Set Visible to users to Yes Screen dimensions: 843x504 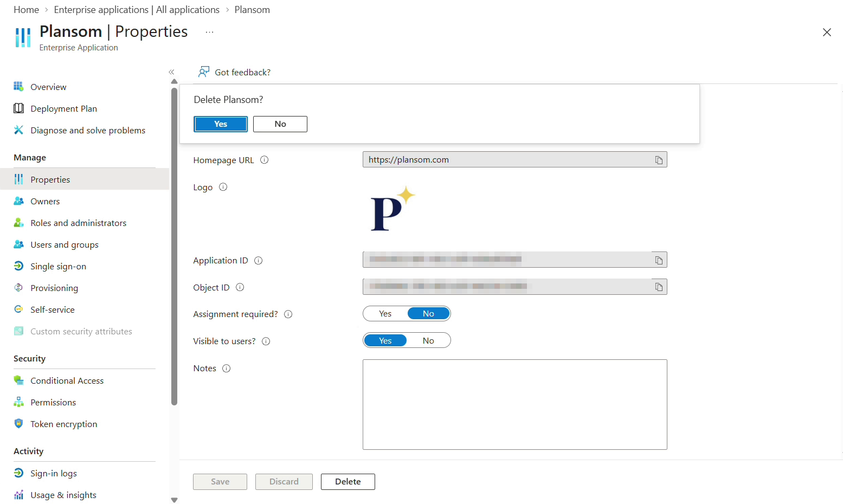pyautogui.click(x=385, y=341)
